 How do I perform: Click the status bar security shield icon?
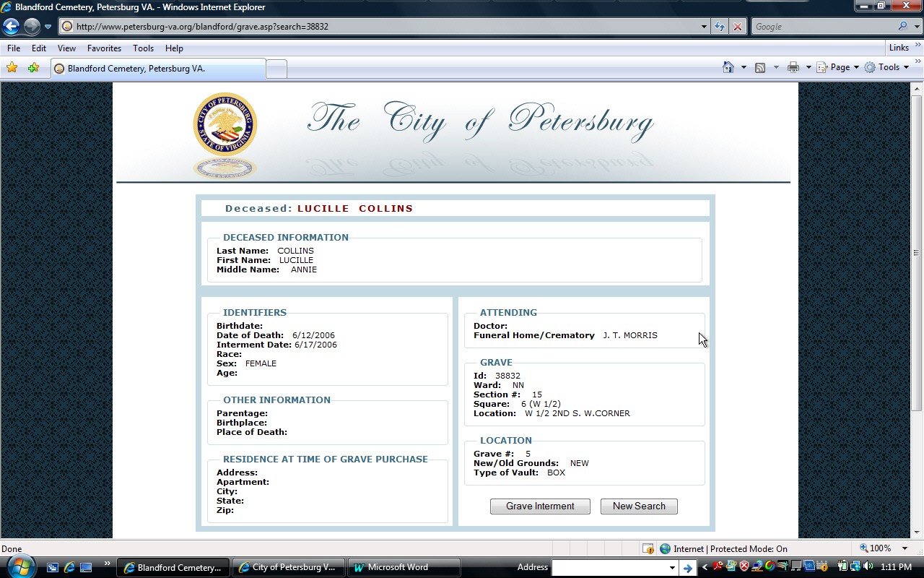tap(648, 549)
